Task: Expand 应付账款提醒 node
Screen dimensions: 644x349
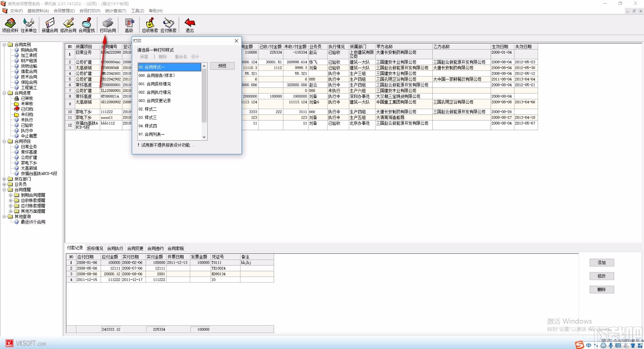Action: (11, 206)
